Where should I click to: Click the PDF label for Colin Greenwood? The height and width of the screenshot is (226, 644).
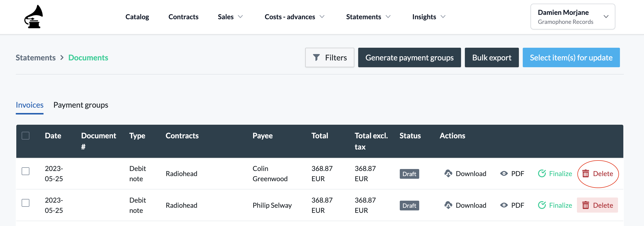pos(517,173)
